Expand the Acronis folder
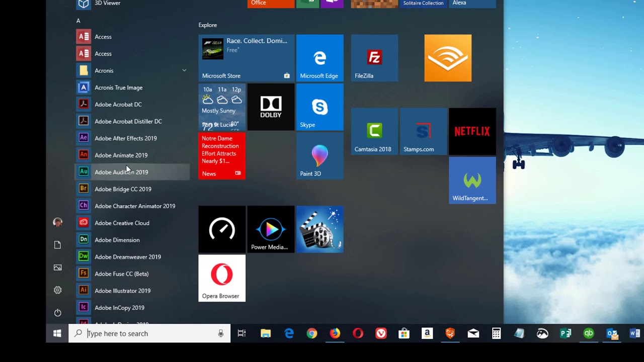 (132, 70)
